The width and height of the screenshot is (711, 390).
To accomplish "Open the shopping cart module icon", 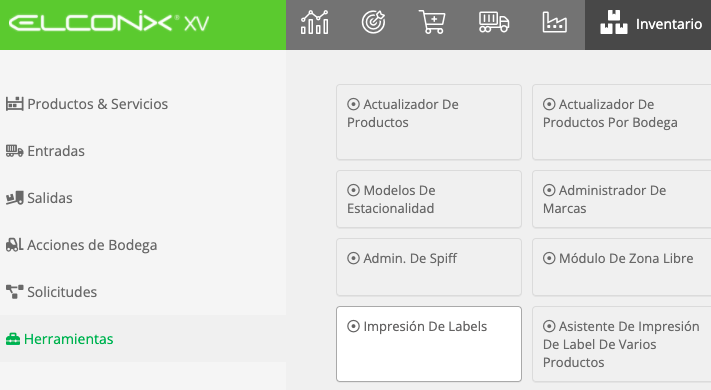I will [x=432, y=23].
